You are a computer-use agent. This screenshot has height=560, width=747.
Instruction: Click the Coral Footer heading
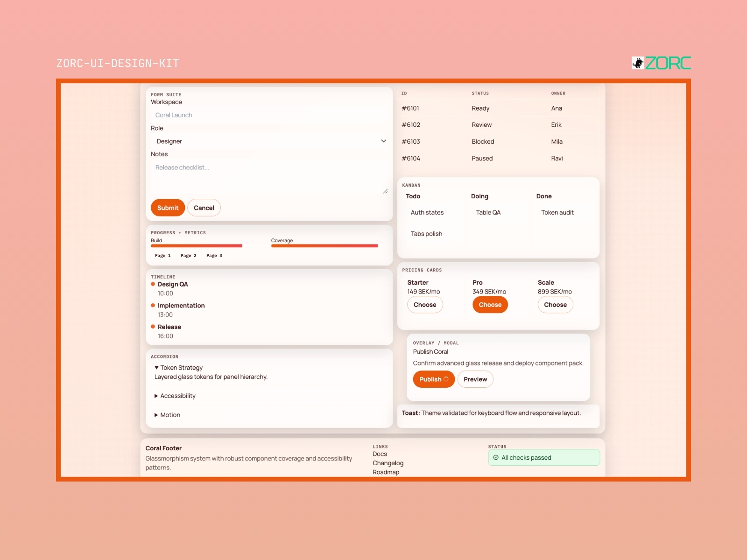click(163, 448)
